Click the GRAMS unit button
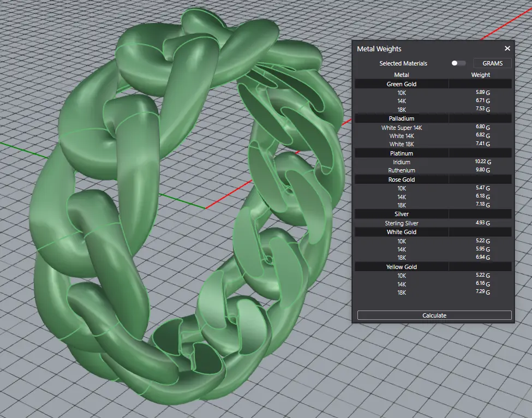532x418 pixels. [492, 63]
